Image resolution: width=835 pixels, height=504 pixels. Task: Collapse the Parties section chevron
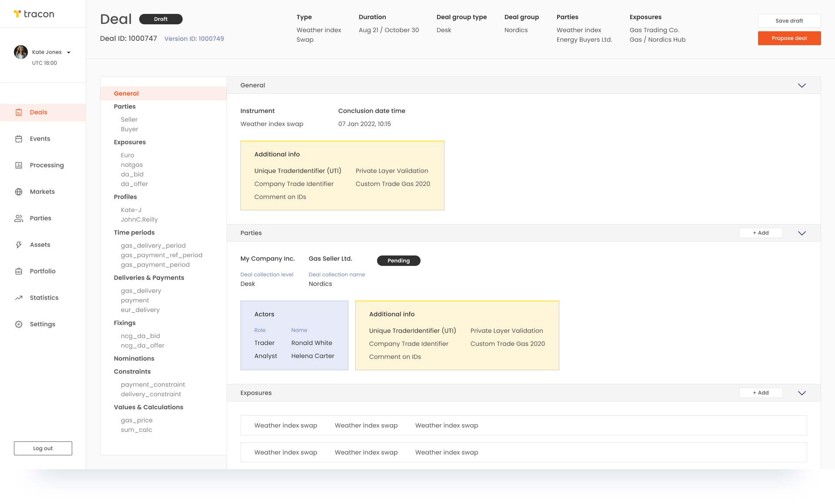[x=802, y=233]
